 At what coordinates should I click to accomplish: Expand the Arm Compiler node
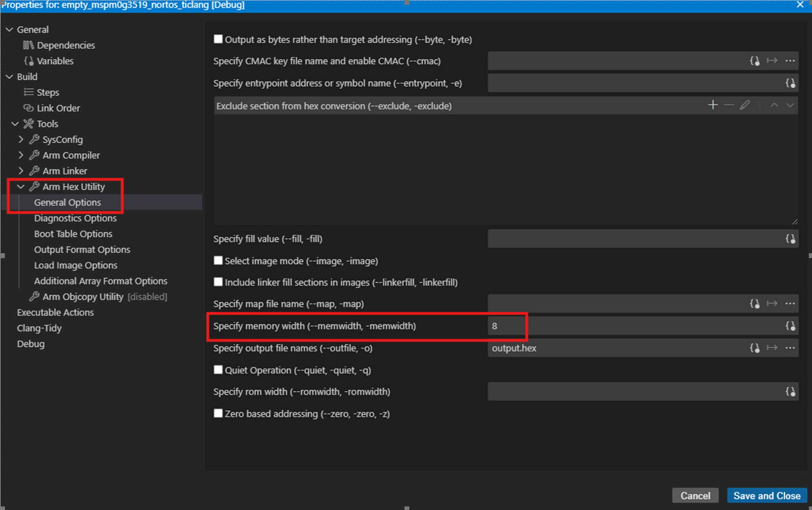click(20, 155)
